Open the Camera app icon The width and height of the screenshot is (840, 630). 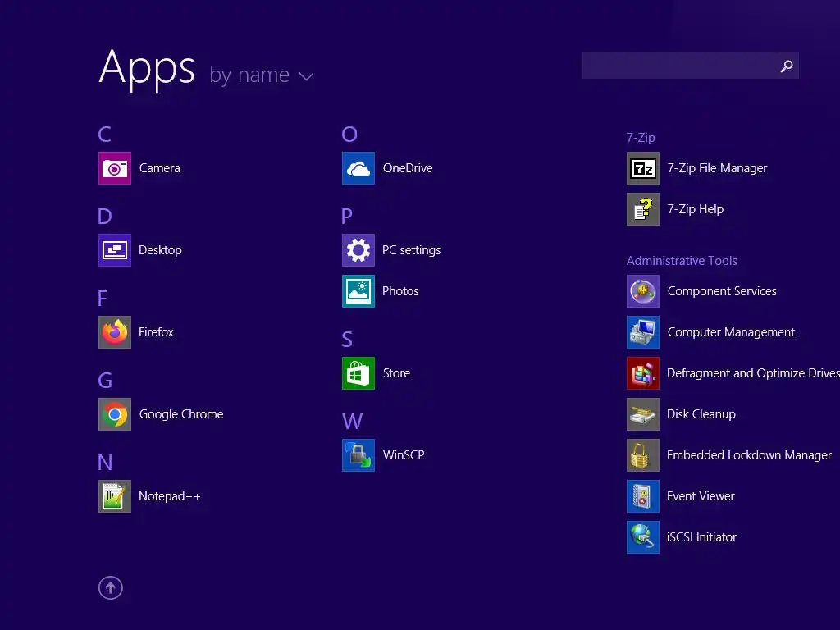[x=115, y=168]
